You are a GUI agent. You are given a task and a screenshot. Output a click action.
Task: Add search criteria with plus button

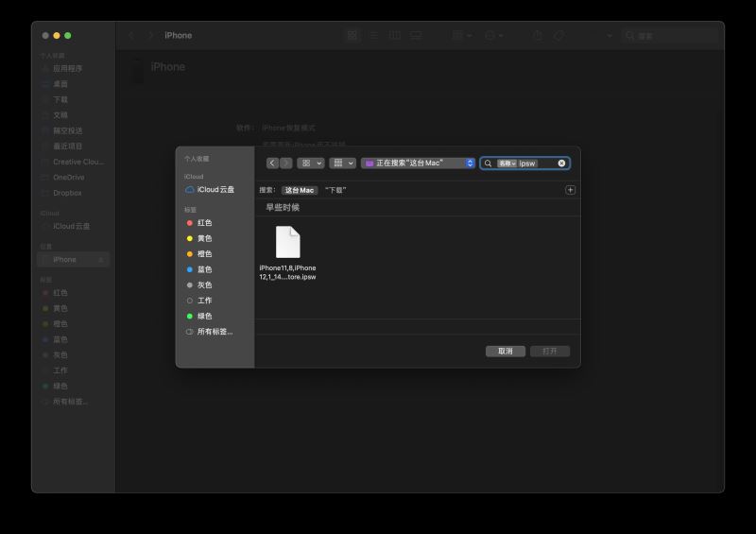571,190
